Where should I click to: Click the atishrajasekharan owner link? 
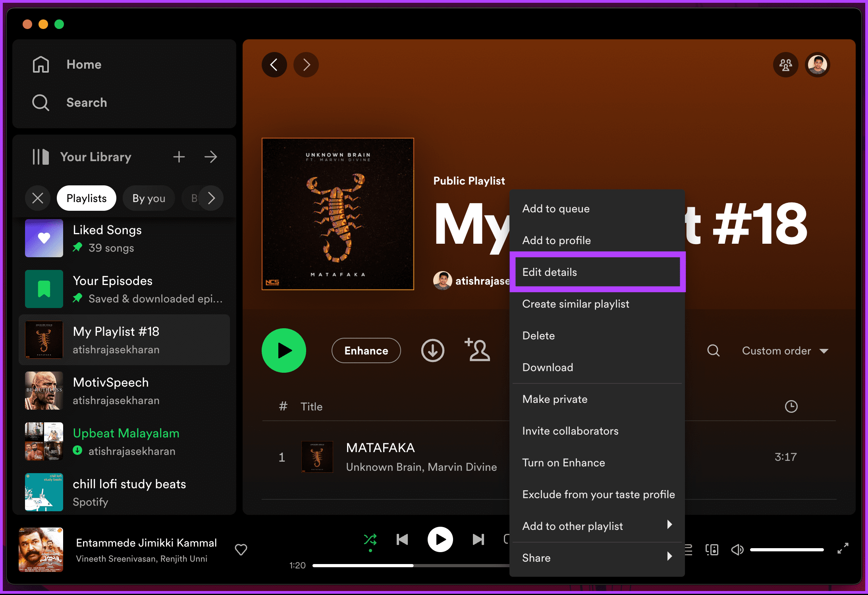tap(482, 281)
